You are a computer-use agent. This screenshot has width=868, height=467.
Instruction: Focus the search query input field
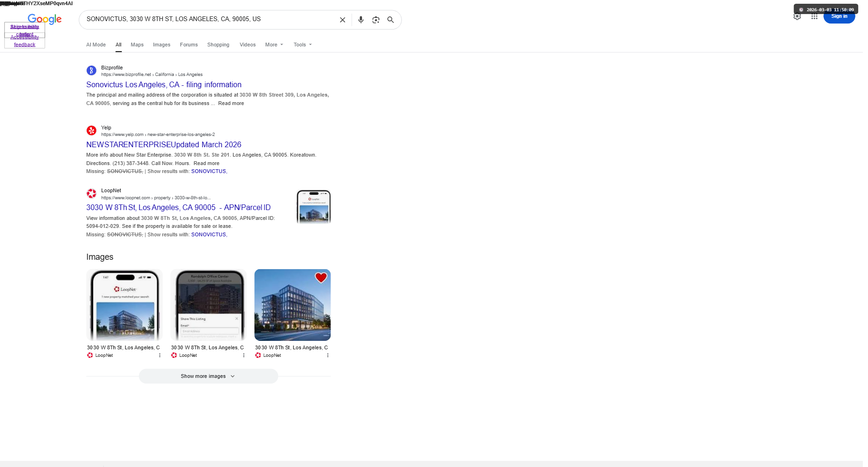(209, 19)
